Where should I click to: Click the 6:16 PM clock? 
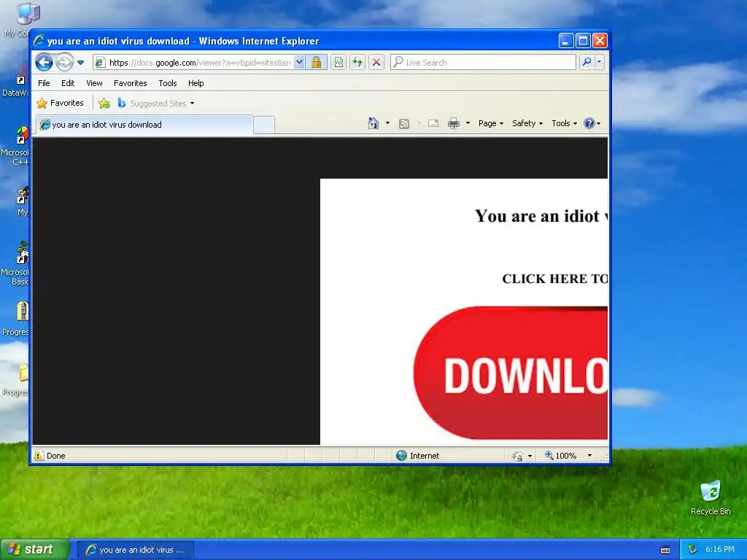(x=720, y=550)
